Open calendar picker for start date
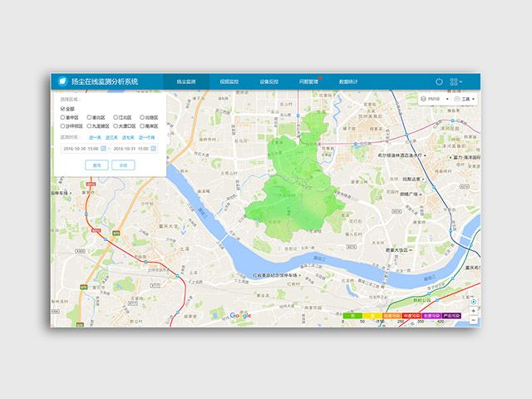Viewport: 532px width, 399px height. click(104, 148)
